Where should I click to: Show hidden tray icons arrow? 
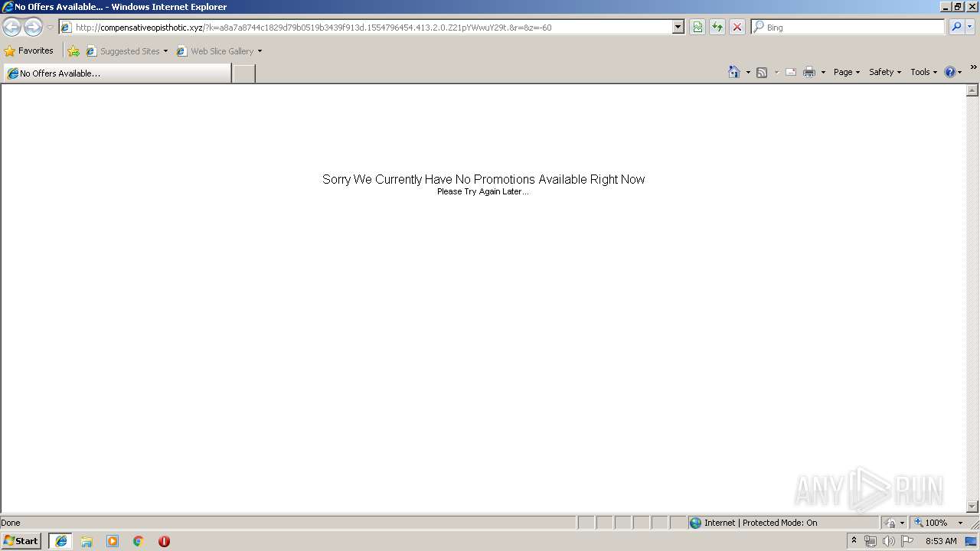[x=854, y=541]
